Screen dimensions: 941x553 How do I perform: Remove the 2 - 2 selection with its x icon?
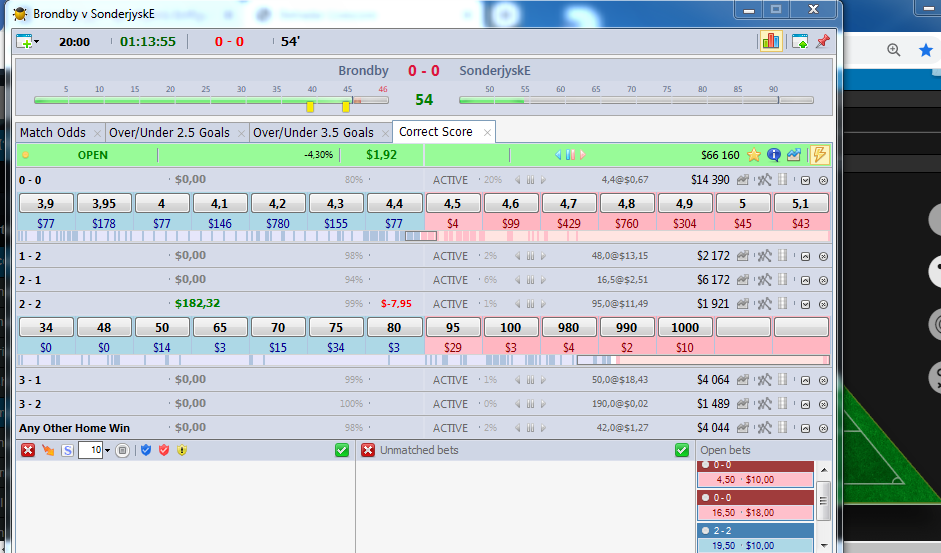(823, 304)
